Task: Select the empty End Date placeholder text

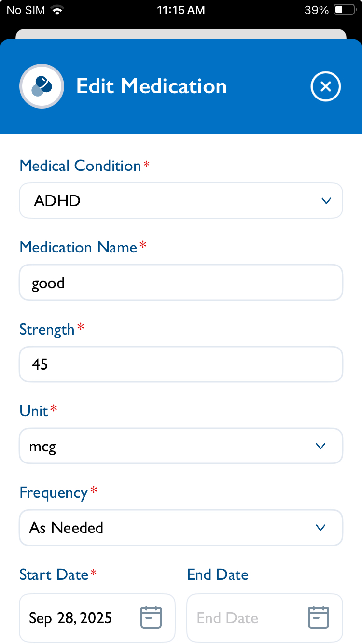Action: point(227,618)
